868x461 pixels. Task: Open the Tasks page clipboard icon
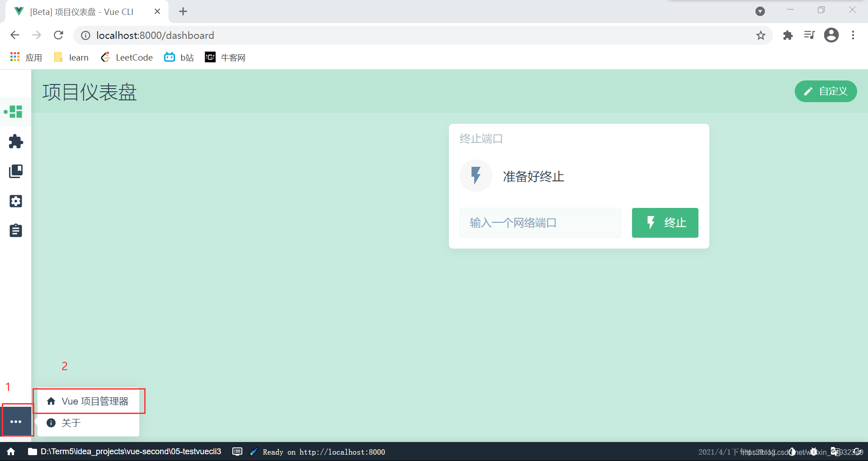[x=16, y=230]
